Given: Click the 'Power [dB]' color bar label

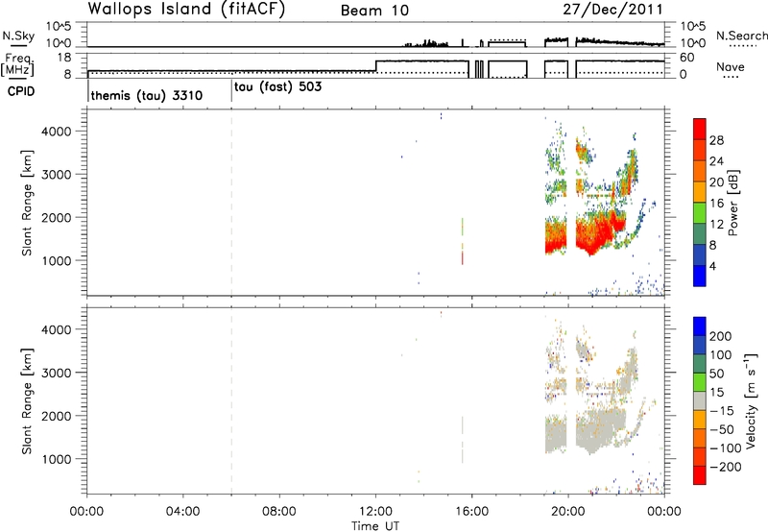Looking at the screenshot, I should coord(732,203).
